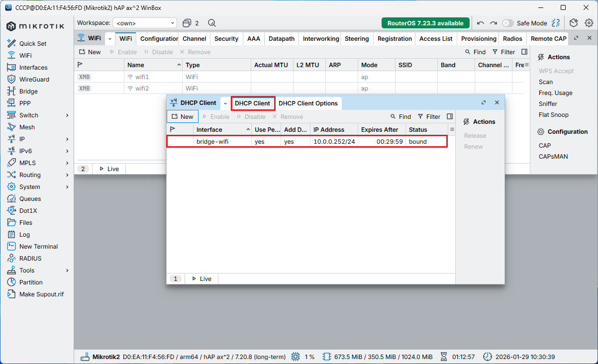The height and width of the screenshot is (364, 598).
Task: Expand the System submenu
Action: (x=67, y=187)
